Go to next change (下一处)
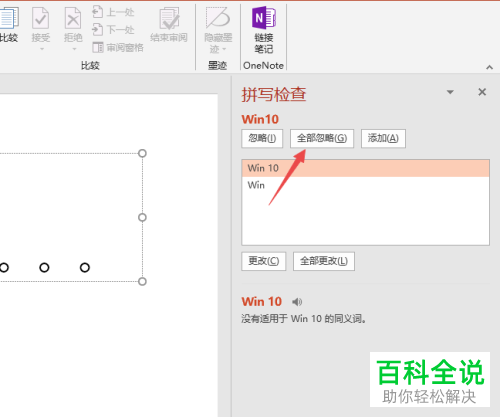500x417 pixels. (113, 29)
